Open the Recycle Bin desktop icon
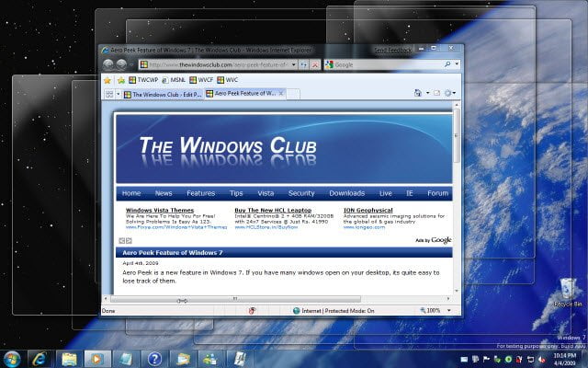Image resolution: width=588 pixels, height=368 pixels. tap(568, 293)
